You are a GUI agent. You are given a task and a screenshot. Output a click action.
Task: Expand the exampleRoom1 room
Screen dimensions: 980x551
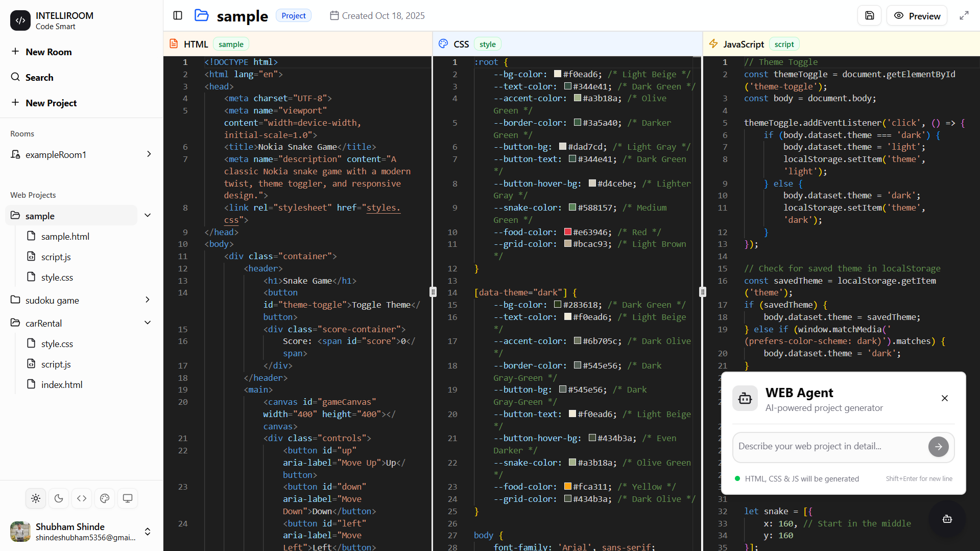point(149,154)
